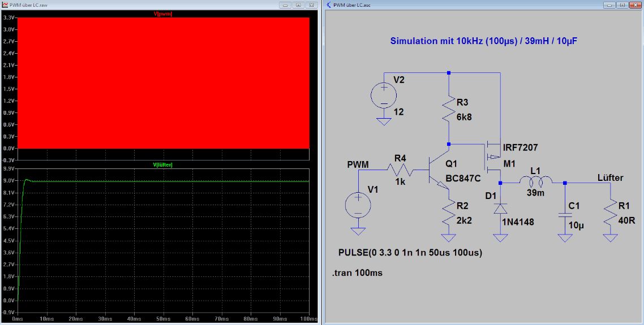This screenshot has width=644, height=325.
Task: Click the R4 resistor symbol
Action: tap(400, 170)
